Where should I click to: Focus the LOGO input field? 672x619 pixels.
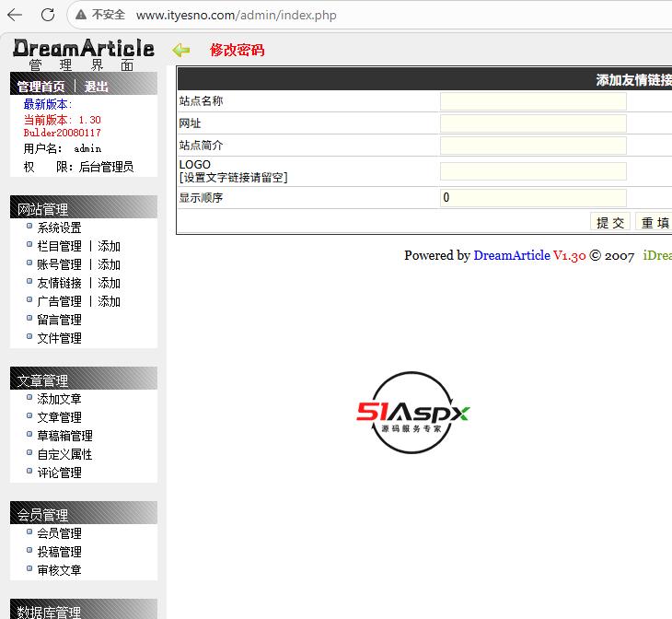pos(533,171)
